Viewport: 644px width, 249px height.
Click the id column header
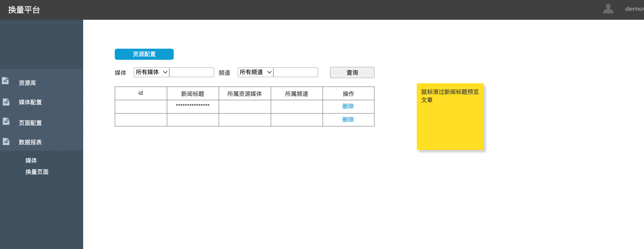141,93
